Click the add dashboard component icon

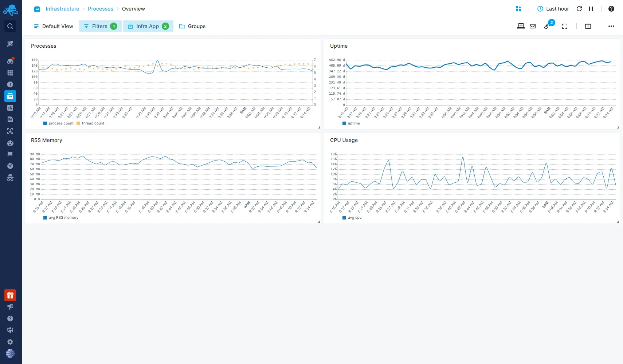coord(518,9)
